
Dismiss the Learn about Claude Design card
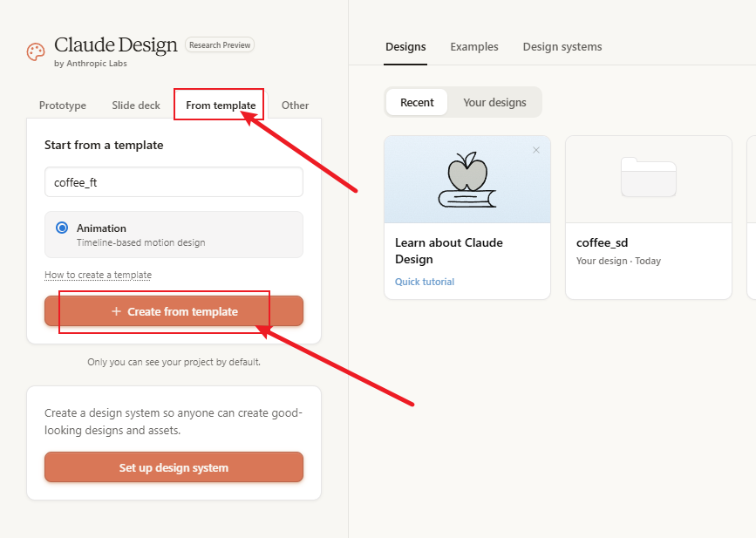[535, 150]
